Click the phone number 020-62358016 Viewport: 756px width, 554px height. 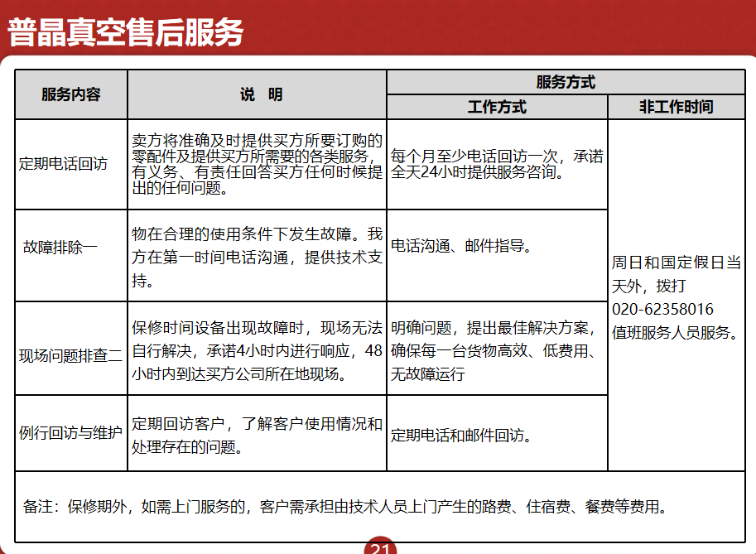pos(662,310)
